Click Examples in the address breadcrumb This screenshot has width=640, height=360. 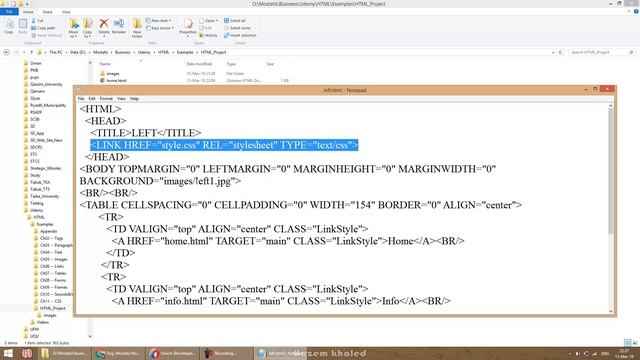(x=185, y=52)
